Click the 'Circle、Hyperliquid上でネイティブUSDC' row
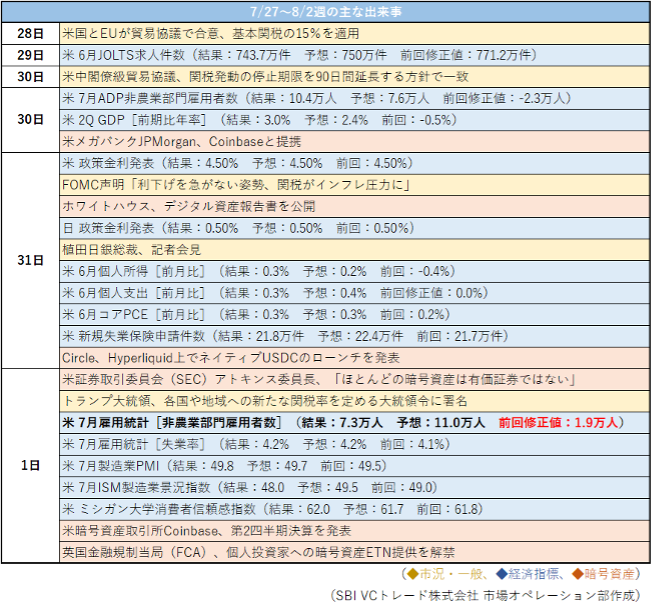 (x=355, y=357)
